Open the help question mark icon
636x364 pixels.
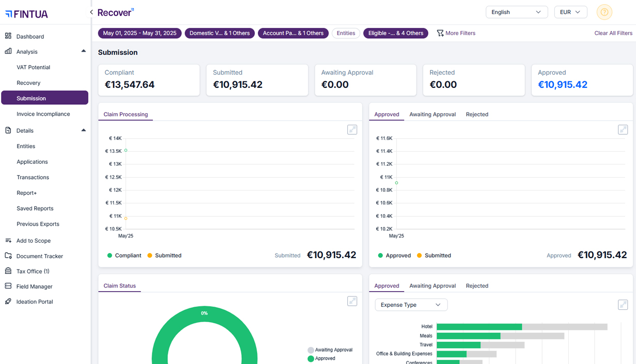[x=604, y=12]
